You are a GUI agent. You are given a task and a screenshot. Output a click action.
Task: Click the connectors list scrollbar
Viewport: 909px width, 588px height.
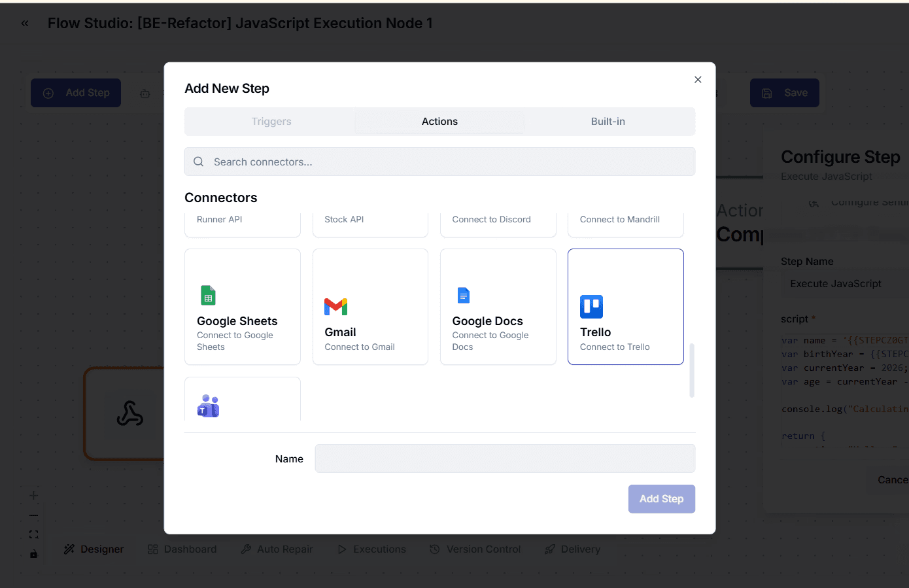(692, 370)
